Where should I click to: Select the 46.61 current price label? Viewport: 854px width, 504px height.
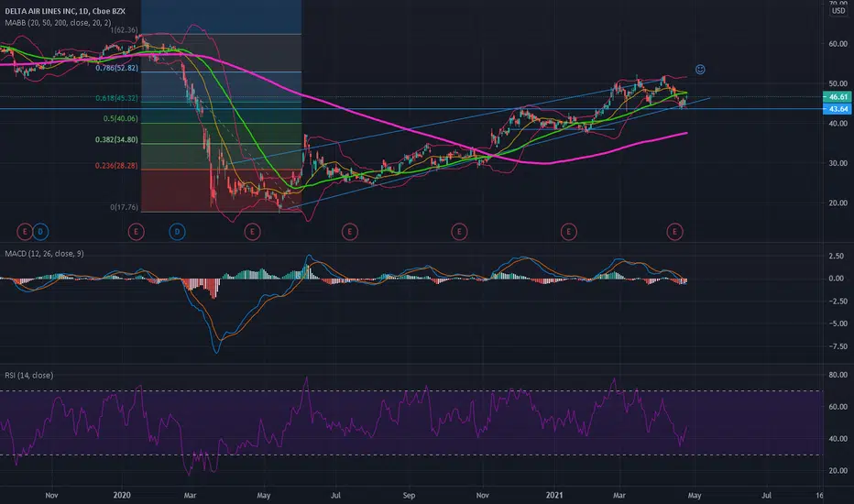point(838,97)
